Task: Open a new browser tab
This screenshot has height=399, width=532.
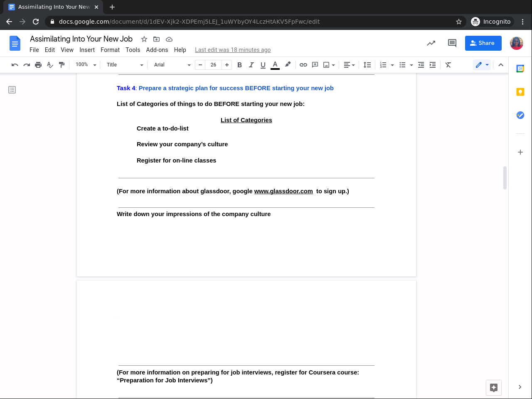Action: click(x=112, y=7)
